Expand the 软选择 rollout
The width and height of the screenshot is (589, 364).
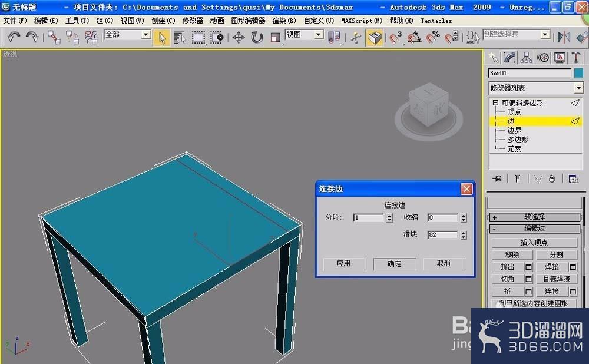coord(535,217)
